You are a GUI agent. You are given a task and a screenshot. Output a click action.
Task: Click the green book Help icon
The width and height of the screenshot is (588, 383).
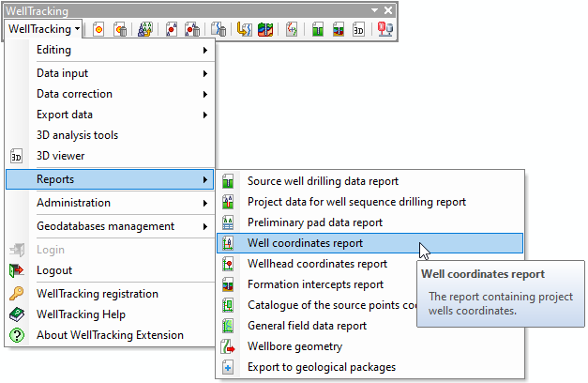pyautogui.click(x=17, y=314)
